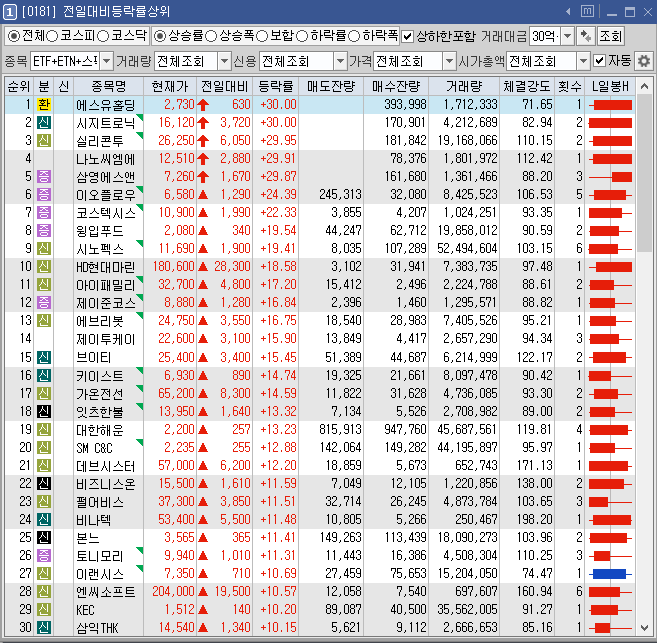The height and width of the screenshot is (643, 657).
Task: Click the vertical scrollbar thumb
Action: click(644, 173)
